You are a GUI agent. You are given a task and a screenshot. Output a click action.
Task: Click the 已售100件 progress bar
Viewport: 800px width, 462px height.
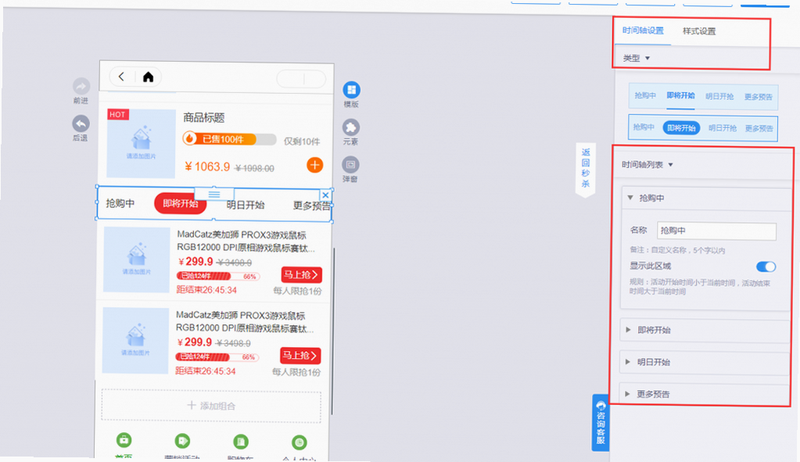[229, 139]
